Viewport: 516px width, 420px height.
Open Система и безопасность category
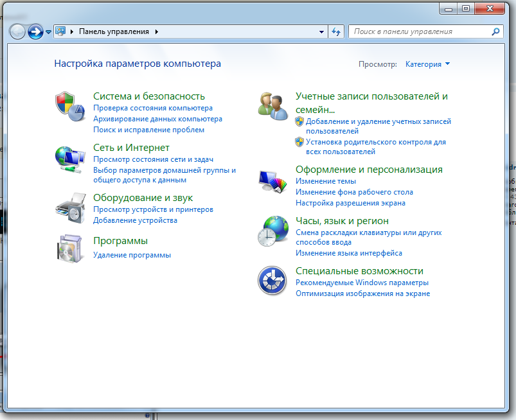(148, 96)
